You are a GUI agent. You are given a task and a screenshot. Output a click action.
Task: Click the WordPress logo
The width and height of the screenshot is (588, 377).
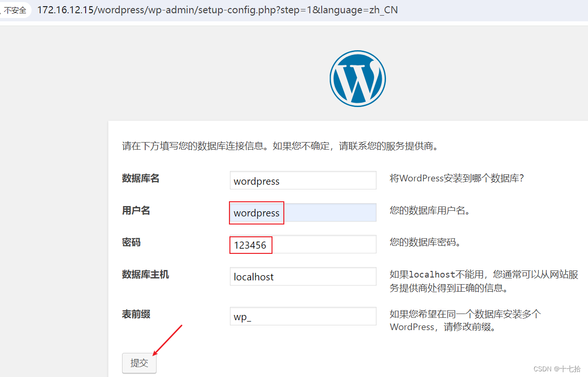[358, 79]
